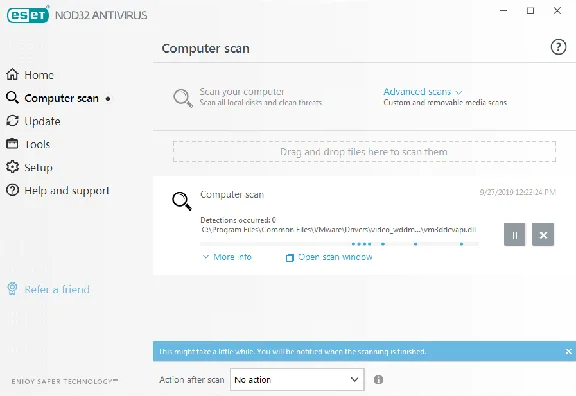Click Custom and removable media scans text

point(445,102)
